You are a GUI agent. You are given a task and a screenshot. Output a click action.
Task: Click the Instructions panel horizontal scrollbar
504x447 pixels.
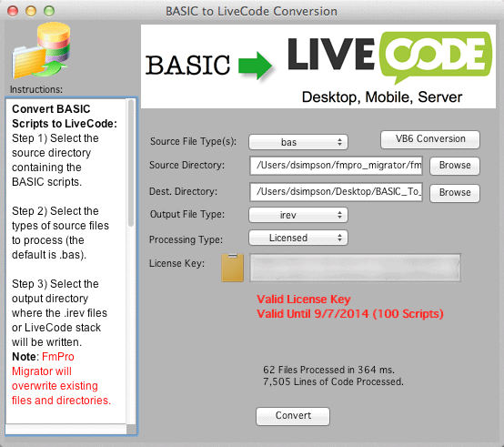pyautogui.click(x=66, y=429)
